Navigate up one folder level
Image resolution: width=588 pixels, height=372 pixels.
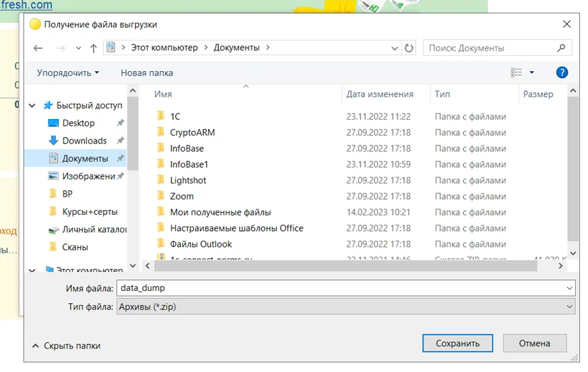(x=93, y=48)
